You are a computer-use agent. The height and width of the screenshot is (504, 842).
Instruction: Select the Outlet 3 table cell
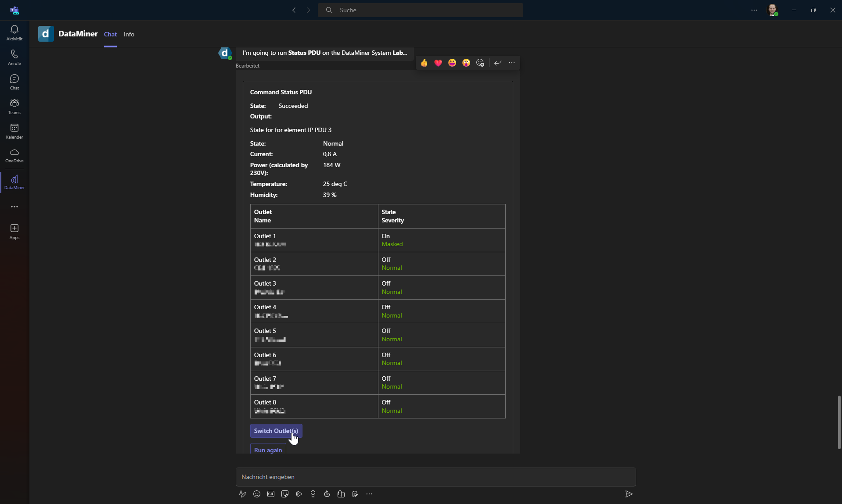314,287
